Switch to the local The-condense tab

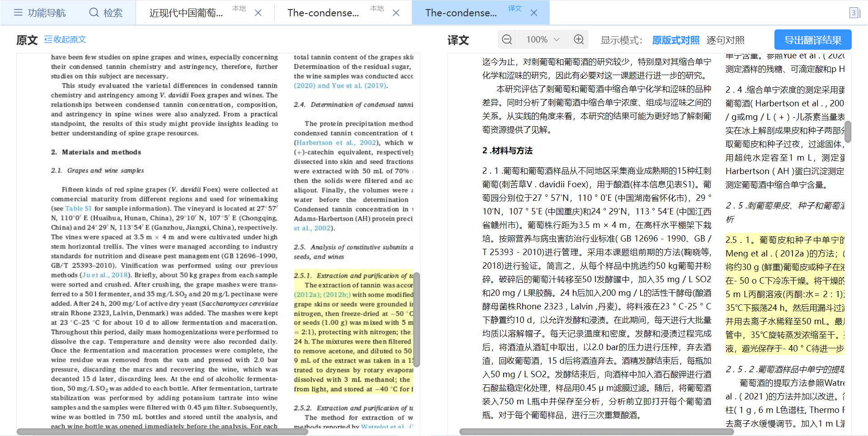(x=323, y=13)
